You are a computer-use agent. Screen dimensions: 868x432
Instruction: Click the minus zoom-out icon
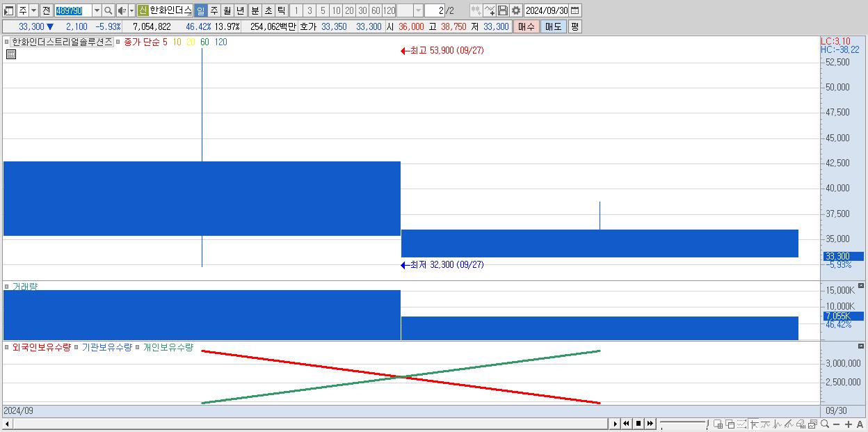[837, 424]
